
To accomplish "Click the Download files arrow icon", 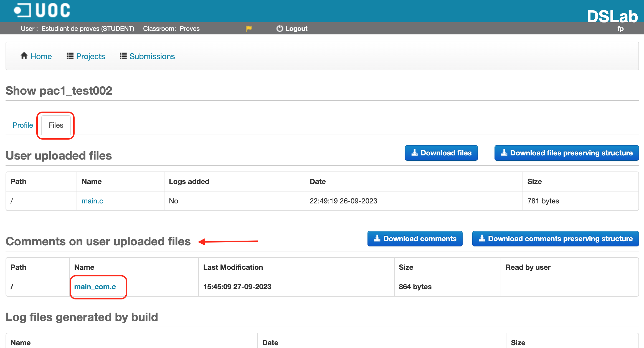I will [415, 153].
